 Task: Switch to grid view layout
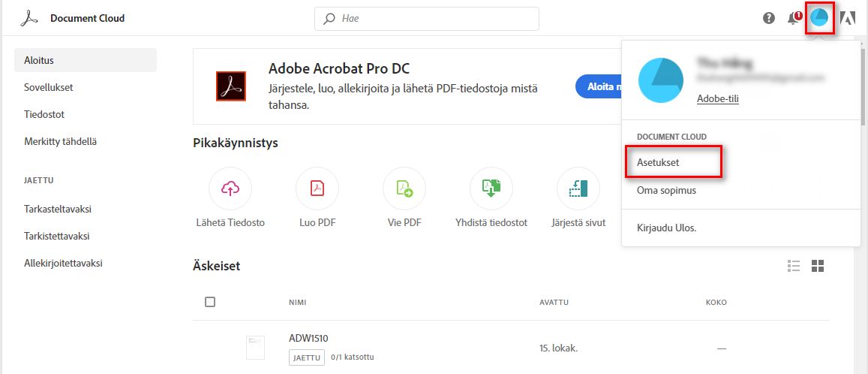818,266
